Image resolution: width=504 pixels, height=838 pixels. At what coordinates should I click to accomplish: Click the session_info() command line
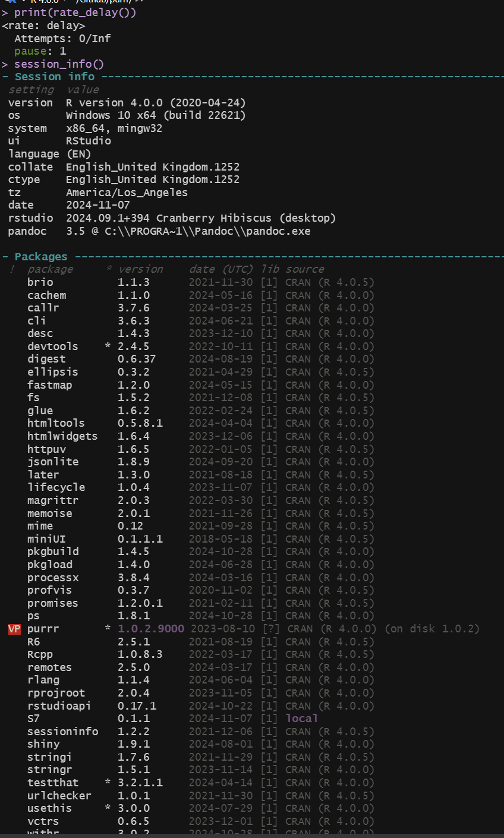pos(59,64)
